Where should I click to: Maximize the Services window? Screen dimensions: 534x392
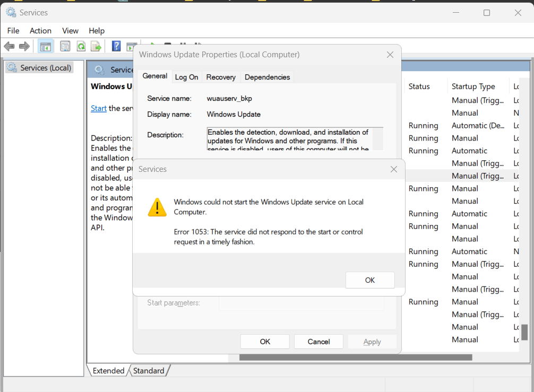[487, 13]
